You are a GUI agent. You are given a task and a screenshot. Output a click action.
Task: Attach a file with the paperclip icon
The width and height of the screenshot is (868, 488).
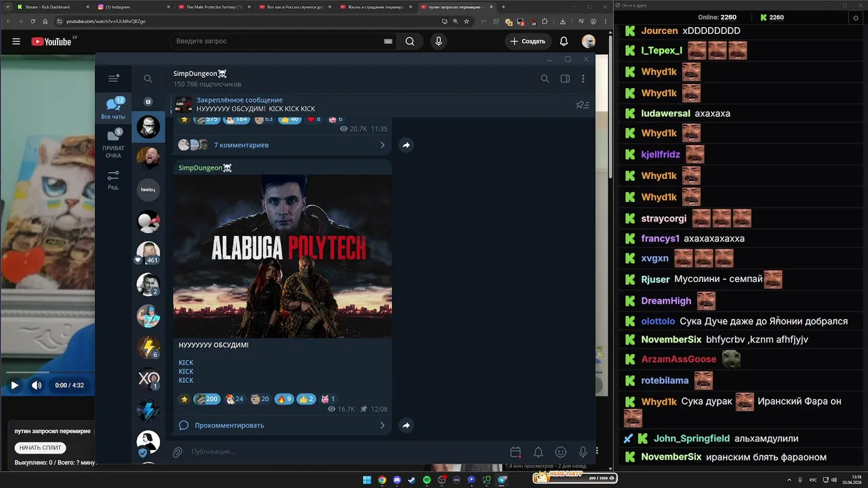(177, 452)
